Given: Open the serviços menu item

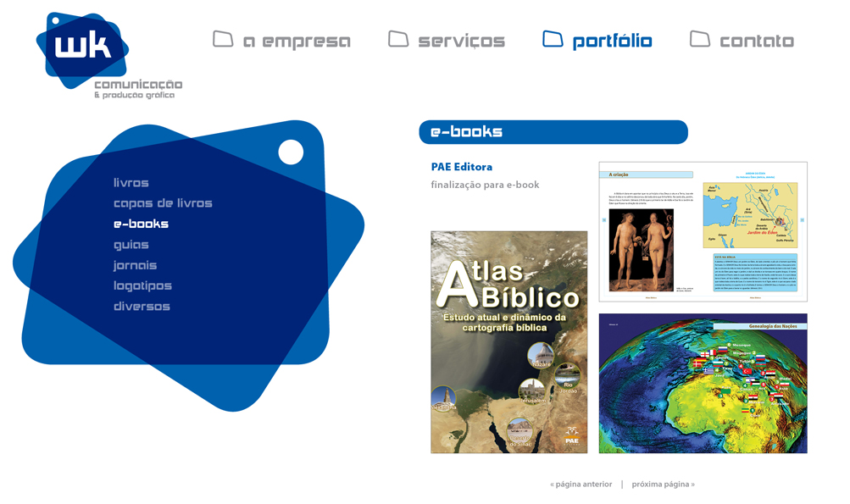Looking at the screenshot, I should point(461,42).
